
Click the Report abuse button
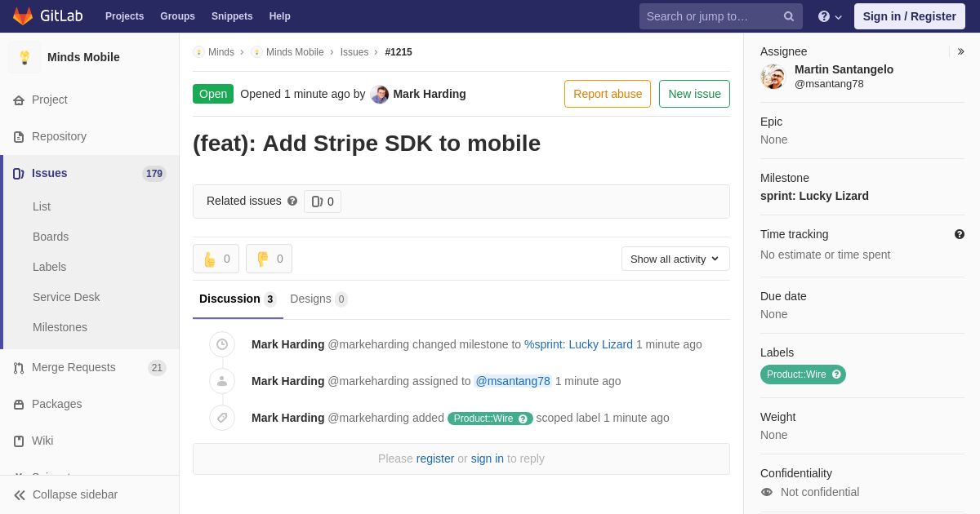(x=608, y=94)
